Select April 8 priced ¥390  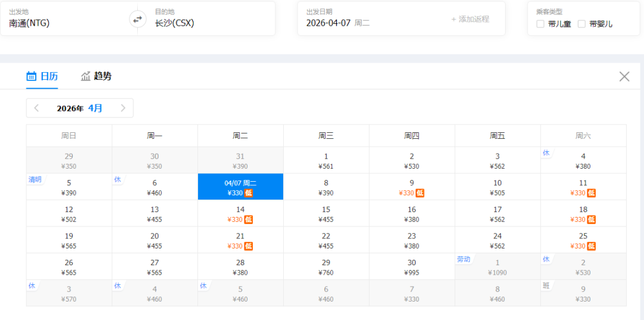tap(326, 187)
